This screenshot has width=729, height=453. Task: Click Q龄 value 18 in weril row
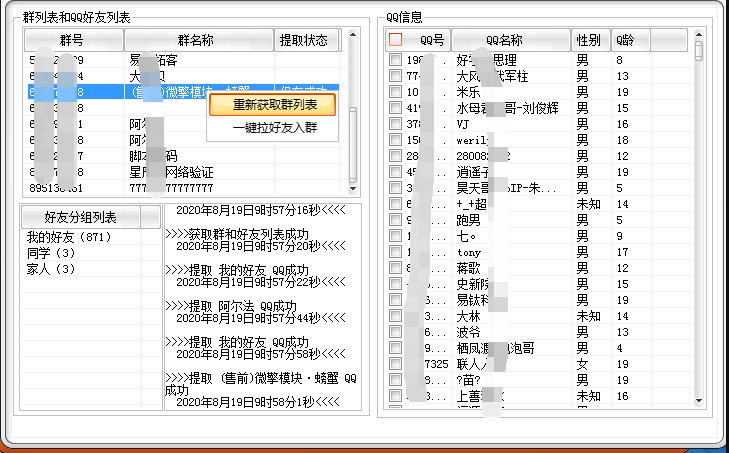click(x=623, y=140)
